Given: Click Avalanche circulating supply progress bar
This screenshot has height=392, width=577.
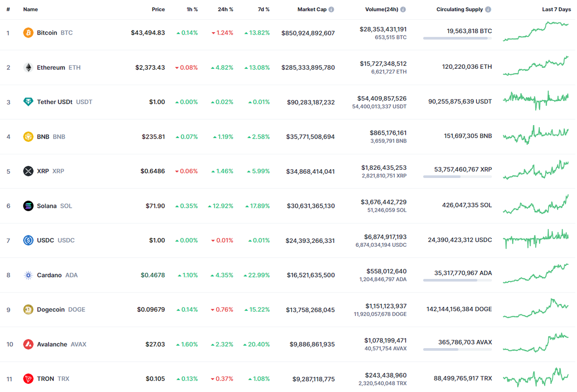Looking at the screenshot, I should click(x=457, y=350).
